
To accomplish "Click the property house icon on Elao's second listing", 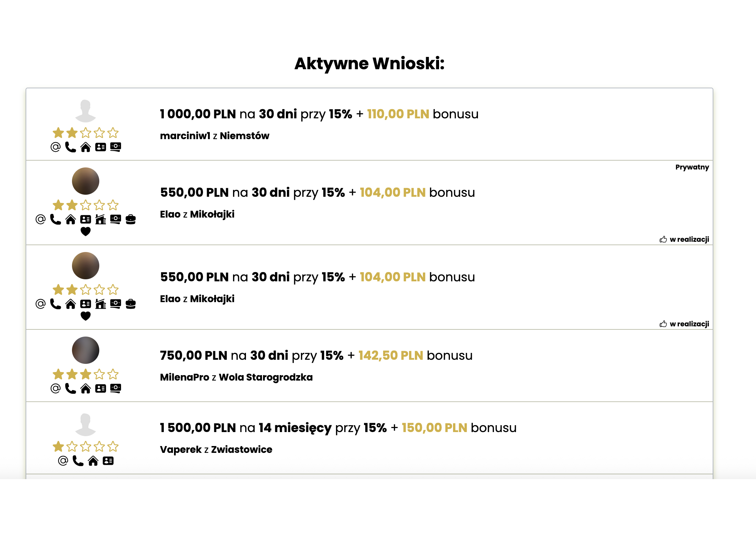I will pos(101,304).
